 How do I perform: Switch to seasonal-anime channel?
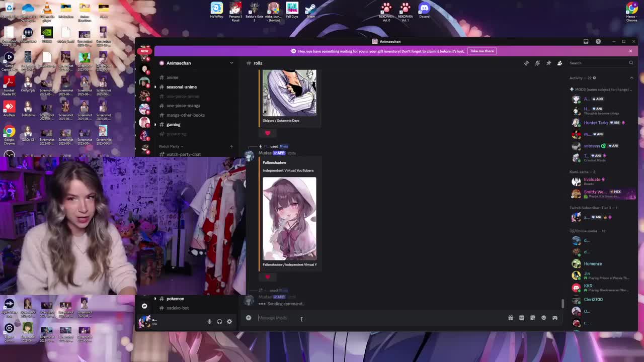click(181, 87)
